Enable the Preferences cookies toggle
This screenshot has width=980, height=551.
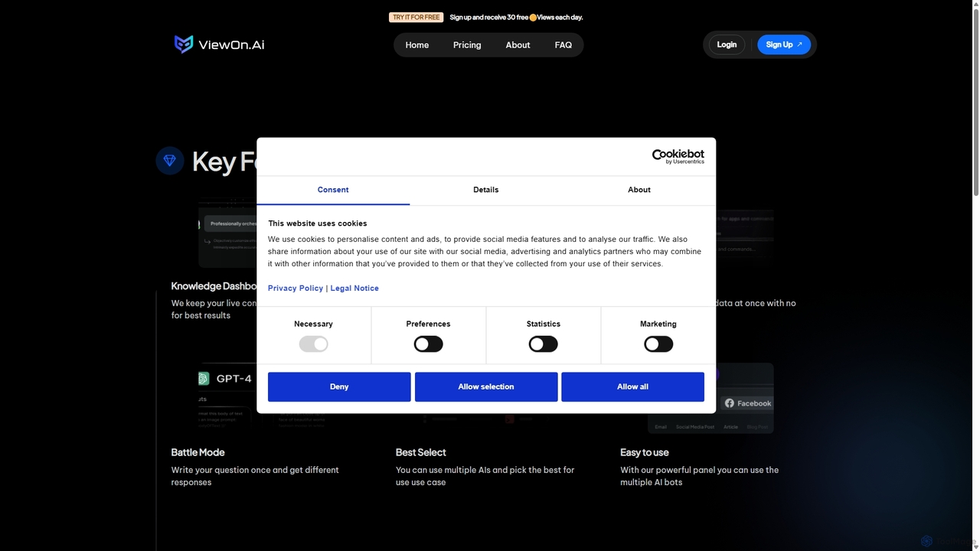(x=428, y=344)
